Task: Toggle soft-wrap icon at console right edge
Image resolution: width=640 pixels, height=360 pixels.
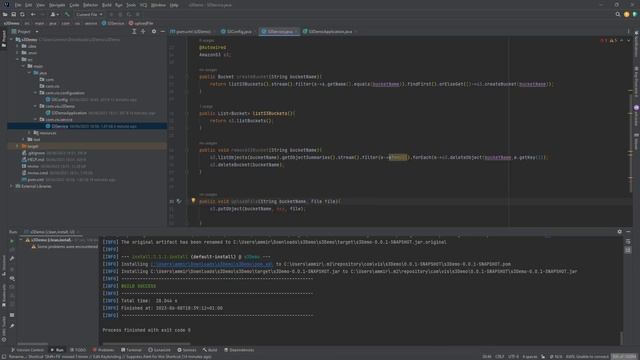Action: point(628,242)
